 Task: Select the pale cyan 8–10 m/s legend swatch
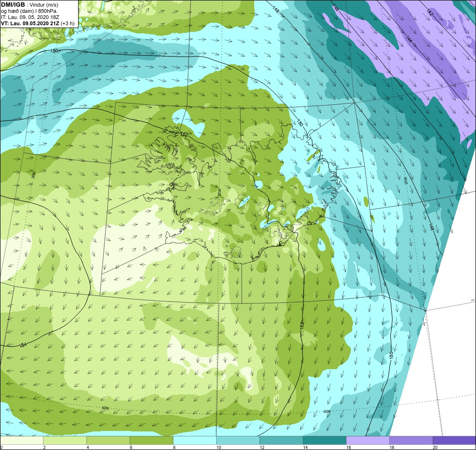click(x=195, y=440)
